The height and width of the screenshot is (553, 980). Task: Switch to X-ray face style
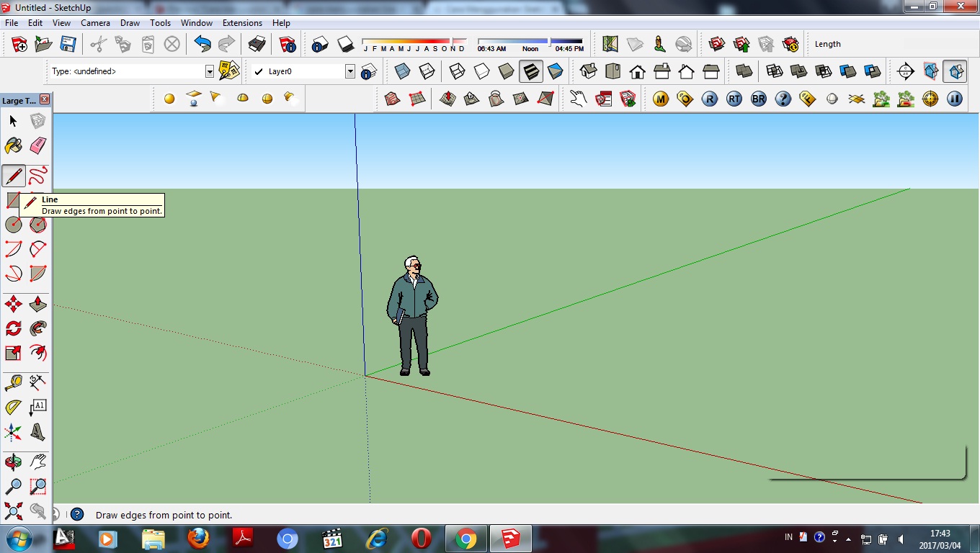pyautogui.click(x=402, y=71)
